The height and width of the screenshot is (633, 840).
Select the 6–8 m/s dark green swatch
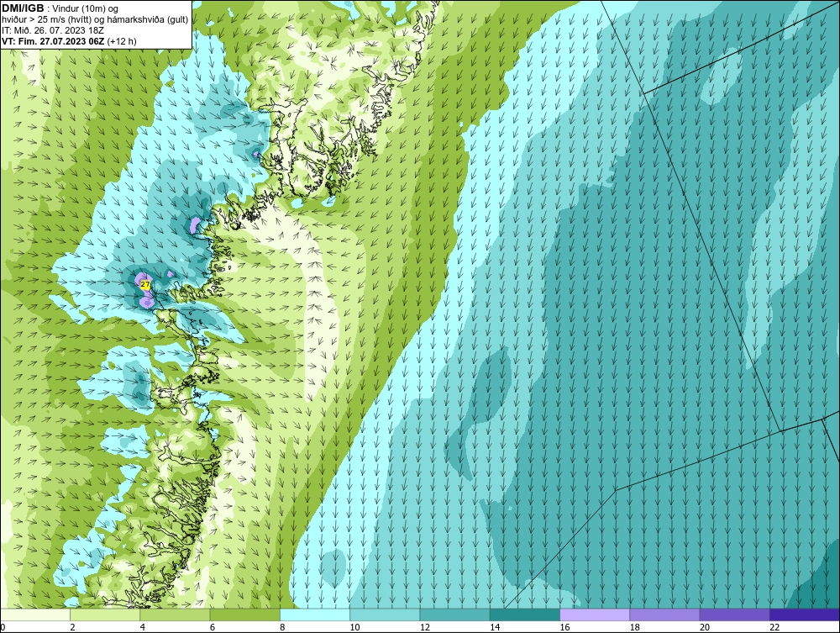pyautogui.click(x=244, y=615)
